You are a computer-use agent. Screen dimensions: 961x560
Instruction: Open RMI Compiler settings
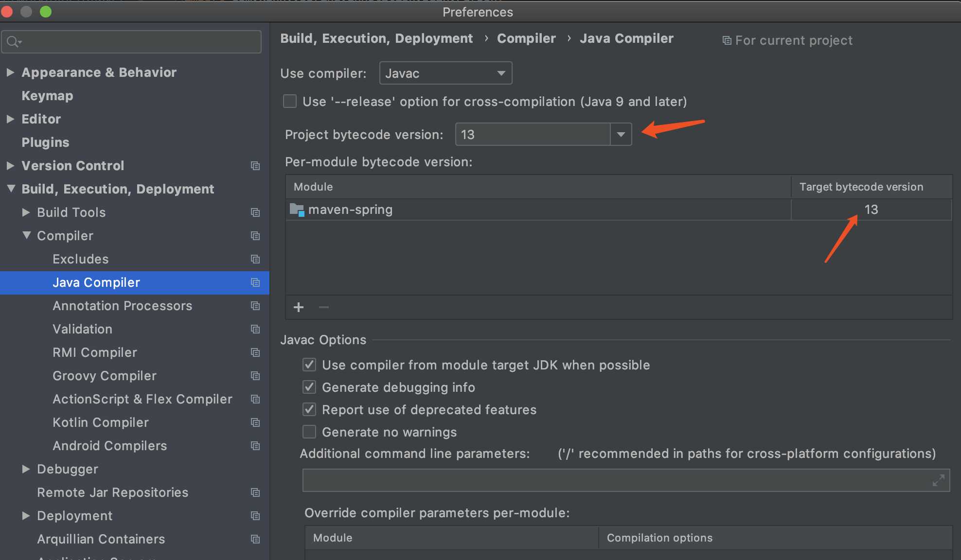pos(94,352)
